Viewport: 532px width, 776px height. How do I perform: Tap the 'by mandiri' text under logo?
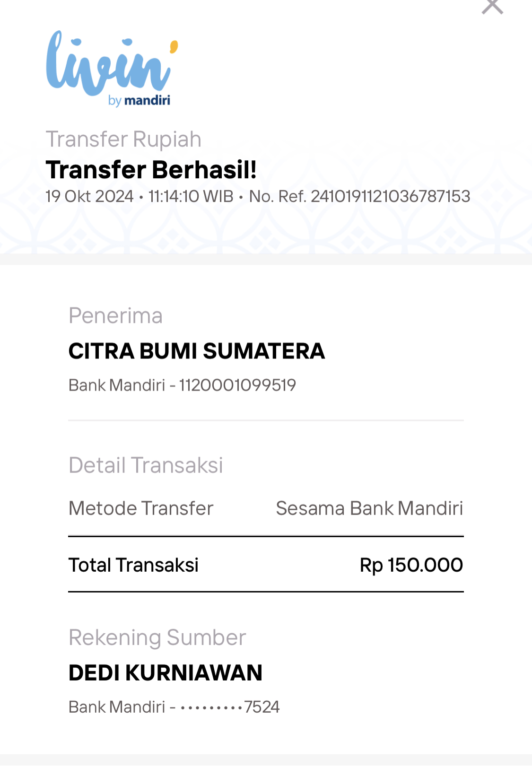tap(139, 100)
